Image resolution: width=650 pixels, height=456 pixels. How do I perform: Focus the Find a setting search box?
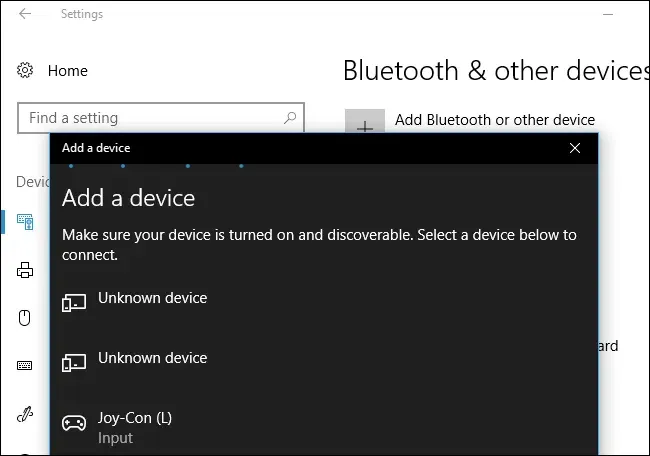coord(161,118)
